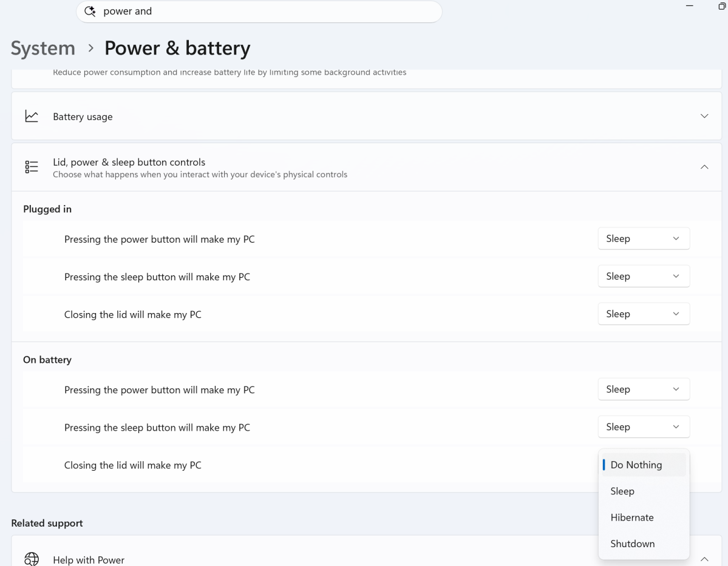Open Plugged in power button action dropdown
The width and height of the screenshot is (728, 566).
pyautogui.click(x=644, y=238)
